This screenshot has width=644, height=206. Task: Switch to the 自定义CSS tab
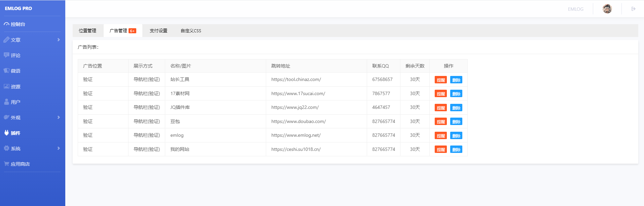click(191, 31)
